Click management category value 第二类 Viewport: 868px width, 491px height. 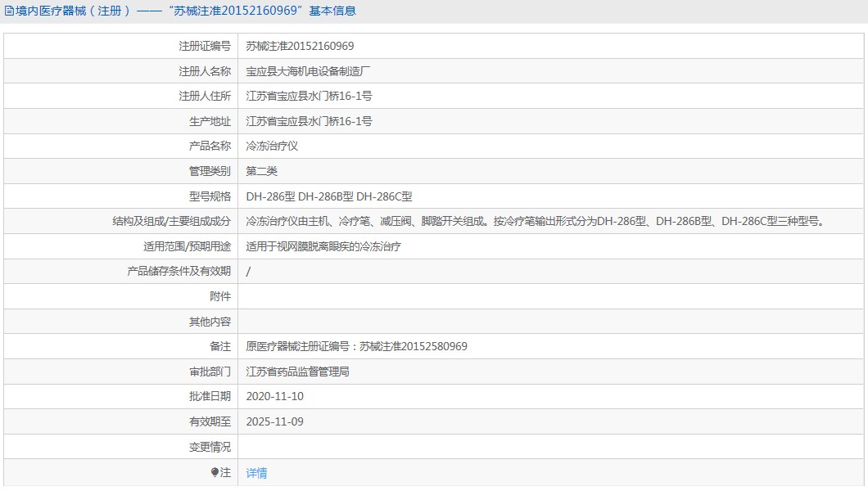click(x=262, y=171)
